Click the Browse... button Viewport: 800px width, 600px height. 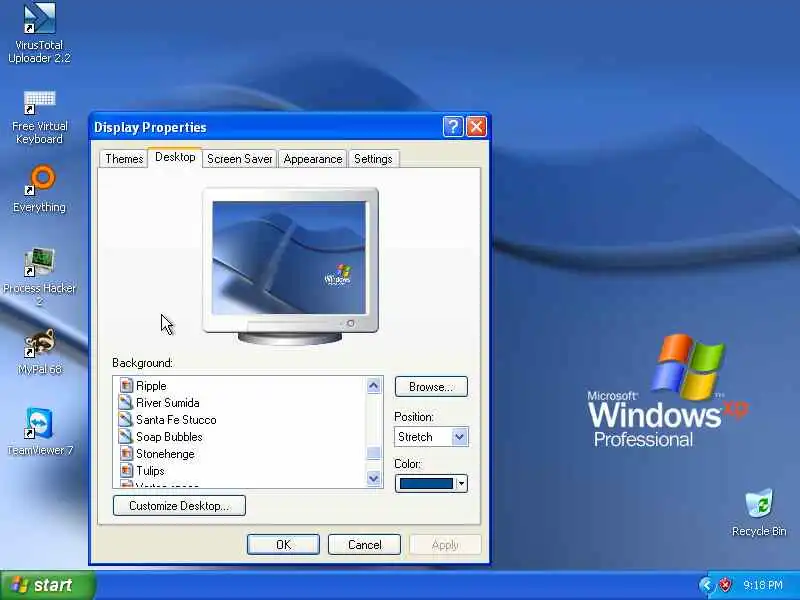pos(431,387)
